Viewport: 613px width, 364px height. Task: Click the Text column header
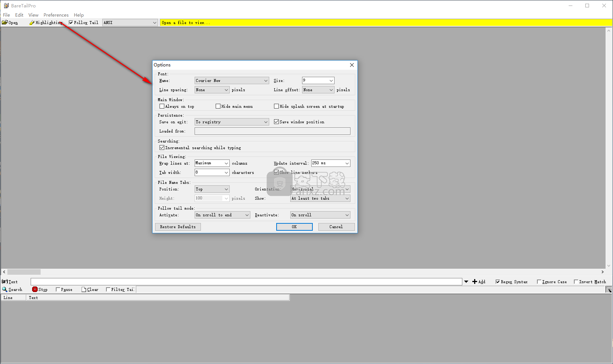tap(158, 298)
